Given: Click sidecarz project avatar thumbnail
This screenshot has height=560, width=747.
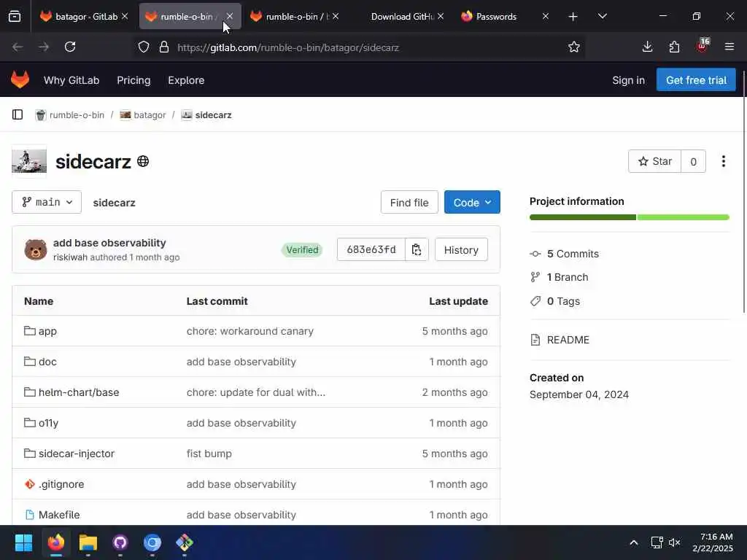Looking at the screenshot, I should click(x=29, y=161).
